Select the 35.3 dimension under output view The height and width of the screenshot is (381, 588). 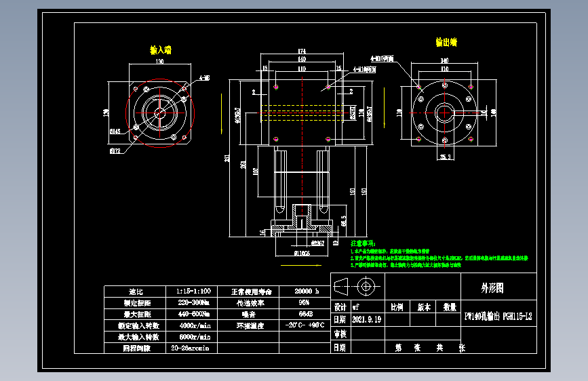(x=445, y=157)
